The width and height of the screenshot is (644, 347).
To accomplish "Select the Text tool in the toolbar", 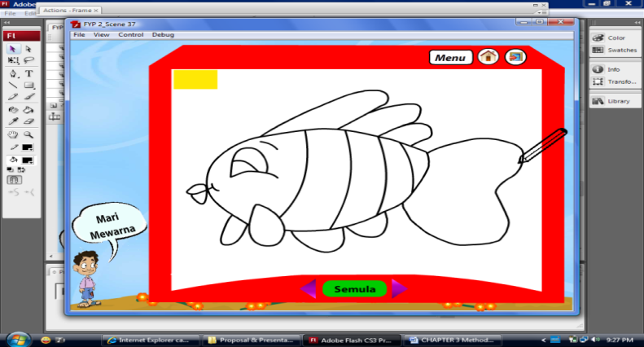I will click(28, 72).
